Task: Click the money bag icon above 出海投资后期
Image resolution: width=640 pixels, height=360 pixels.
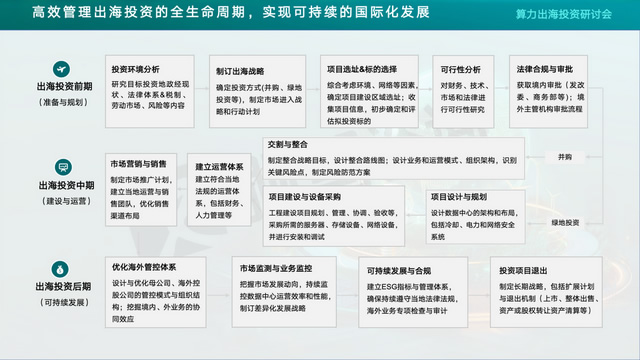Action: [x=60, y=269]
